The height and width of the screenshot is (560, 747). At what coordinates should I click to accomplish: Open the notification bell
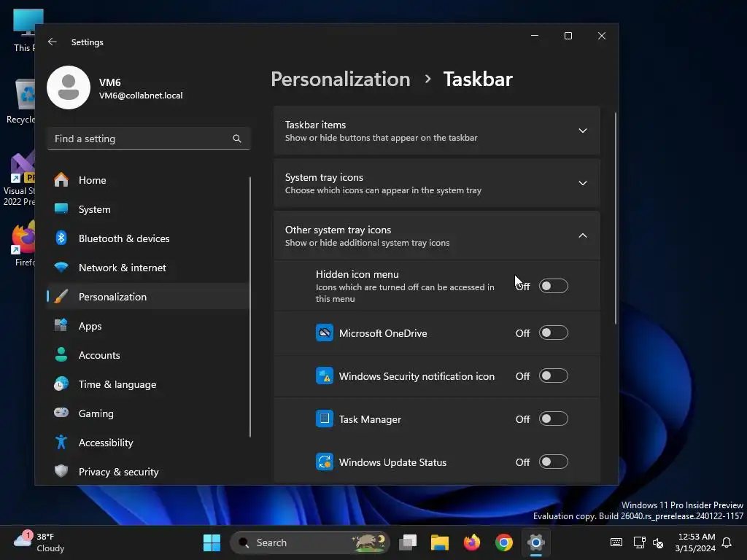727,542
